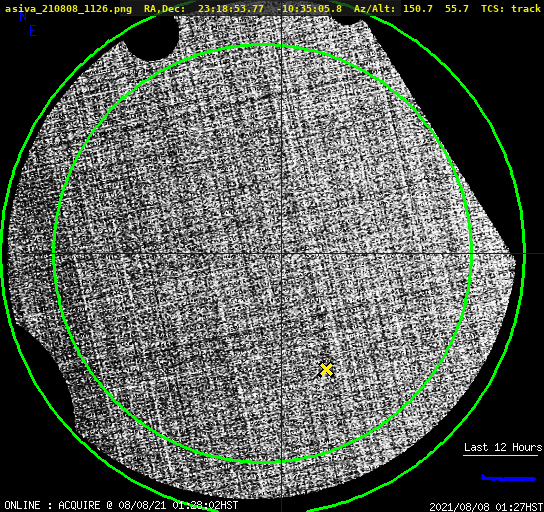Click the yellow X telescope pointing marker

(x=326, y=370)
